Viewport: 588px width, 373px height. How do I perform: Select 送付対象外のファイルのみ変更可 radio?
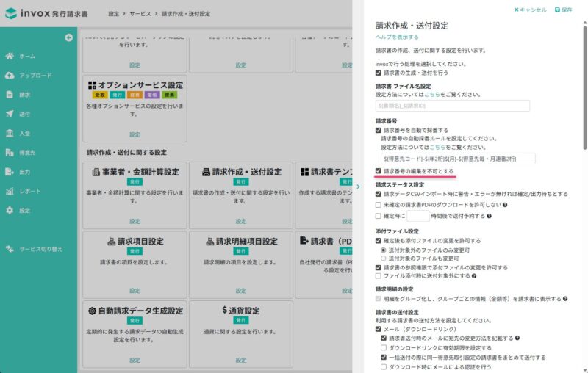click(x=383, y=250)
